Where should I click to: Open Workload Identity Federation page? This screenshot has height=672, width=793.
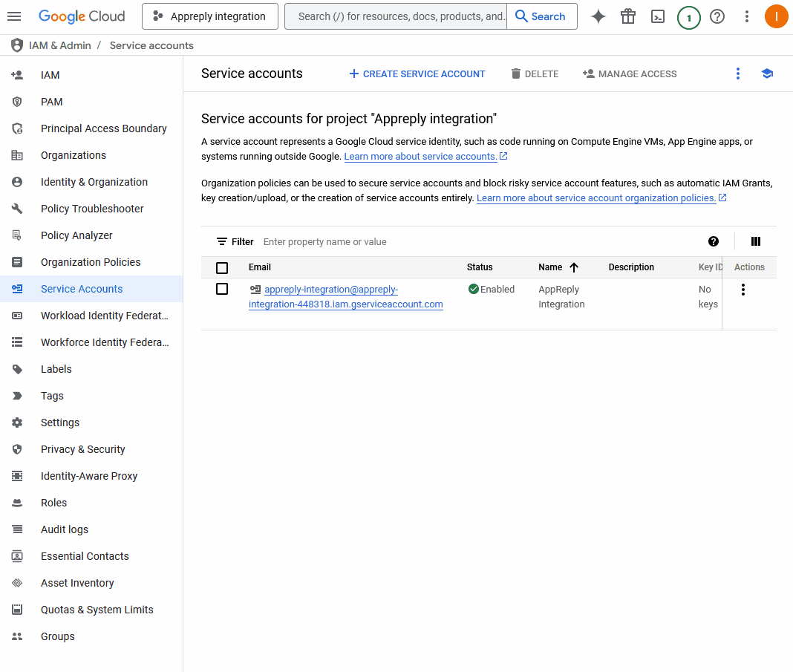pyautogui.click(x=91, y=316)
